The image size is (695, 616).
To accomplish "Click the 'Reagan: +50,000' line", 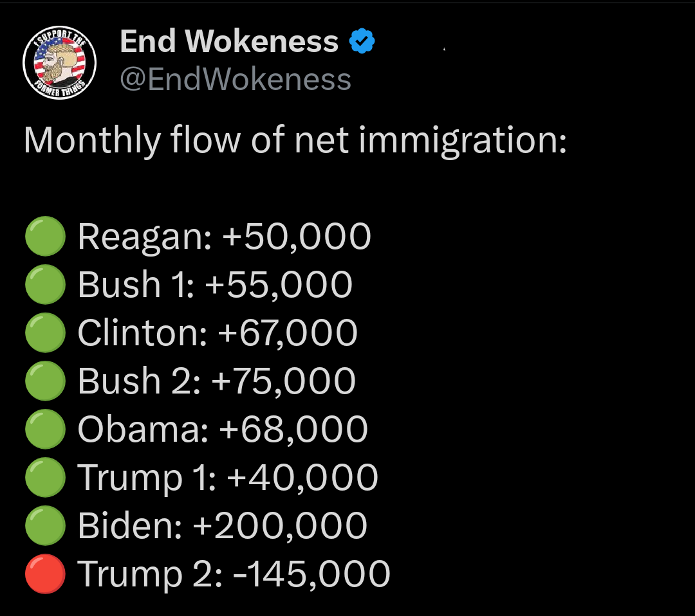I will coord(224,237).
